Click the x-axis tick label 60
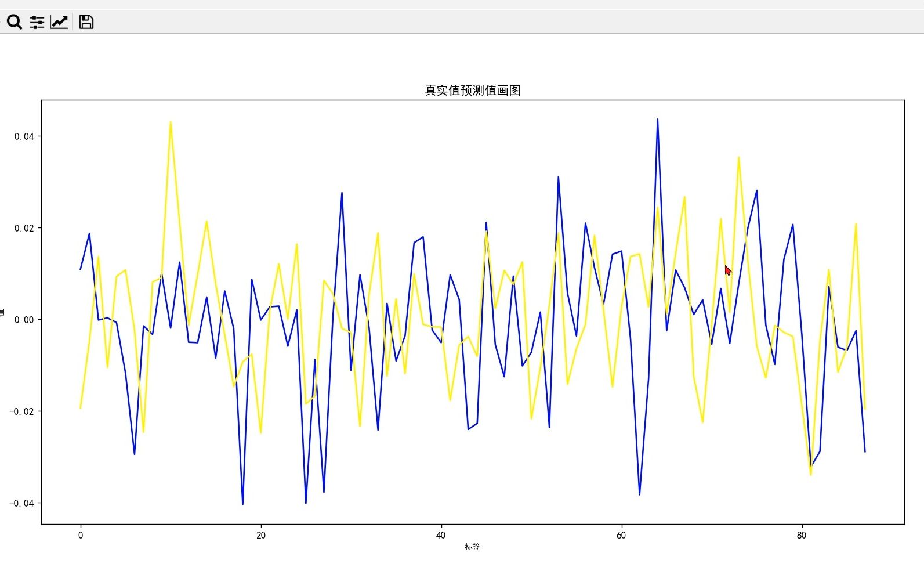924x578 pixels. [621, 535]
